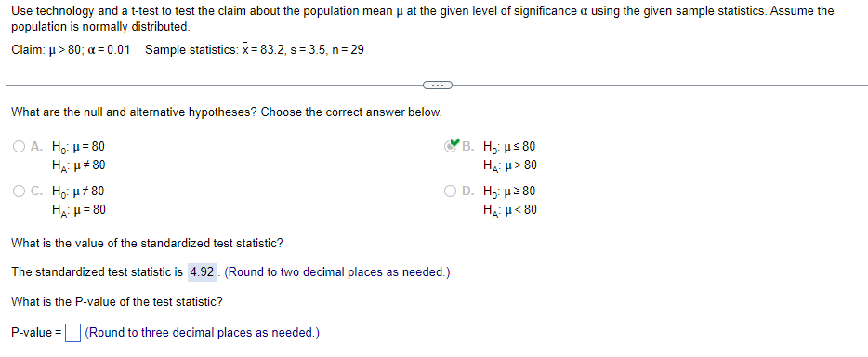Select radio button for option C

(20, 192)
